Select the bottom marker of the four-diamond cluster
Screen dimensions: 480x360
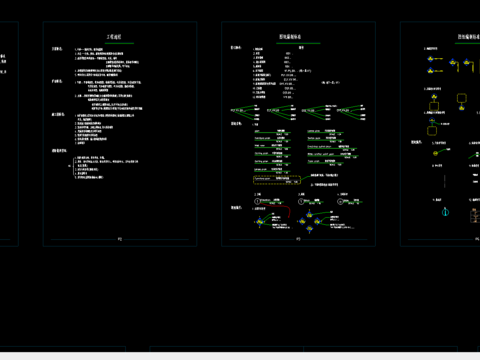(309, 229)
